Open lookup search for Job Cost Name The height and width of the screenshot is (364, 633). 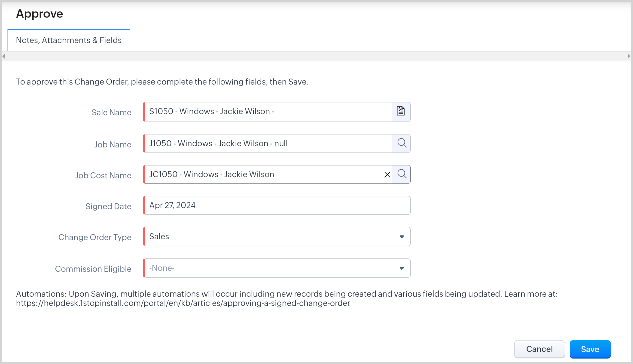point(402,174)
